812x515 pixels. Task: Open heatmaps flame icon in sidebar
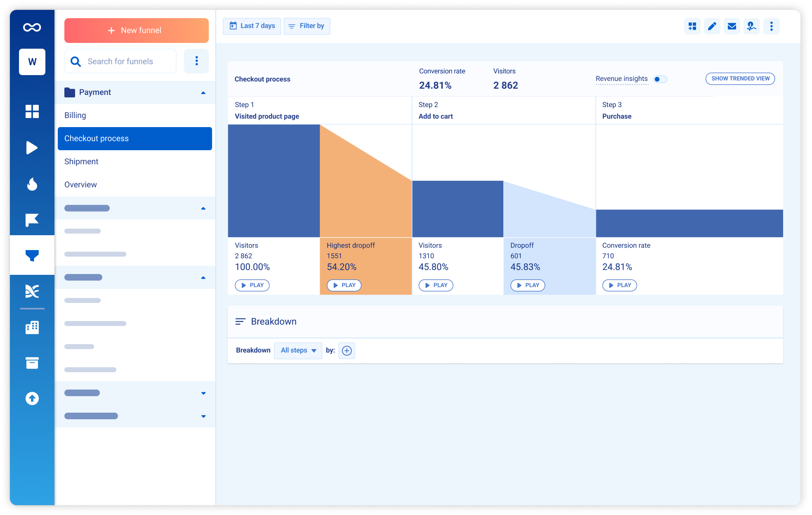pyautogui.click(x=32, y=184)
